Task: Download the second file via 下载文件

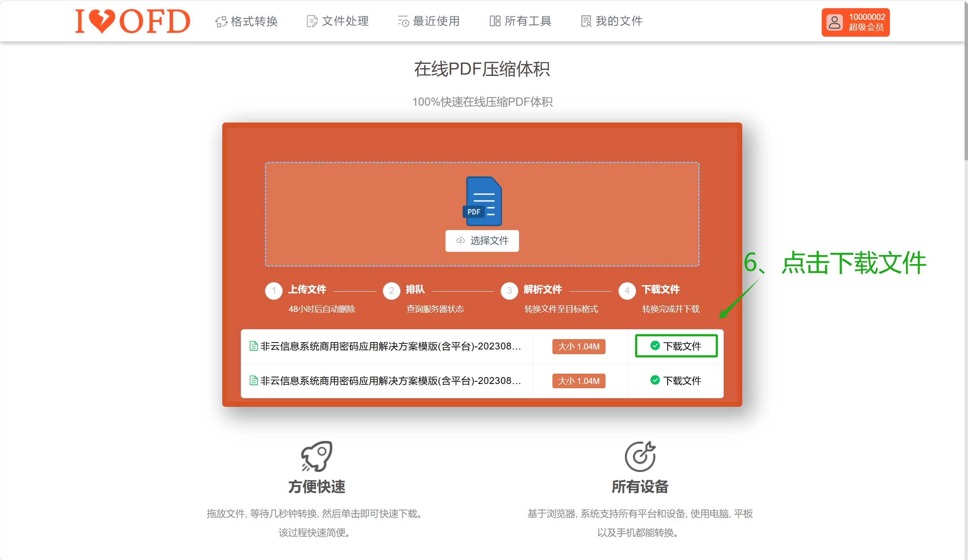Action: click(x=676, y=381)
